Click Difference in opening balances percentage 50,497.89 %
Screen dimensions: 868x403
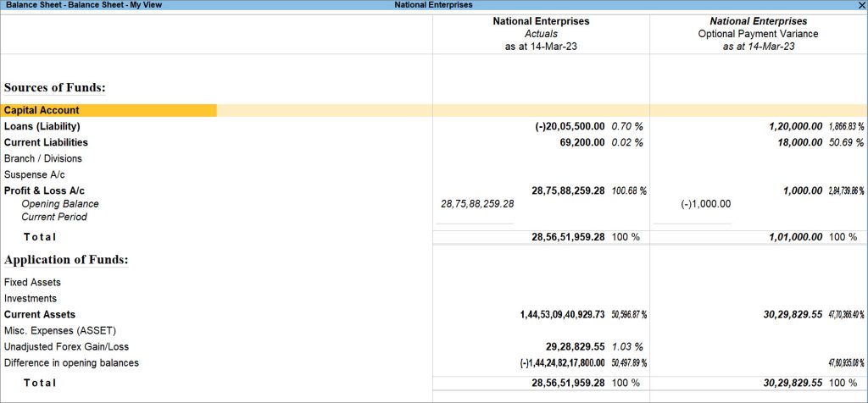click(x=630, y=363)
